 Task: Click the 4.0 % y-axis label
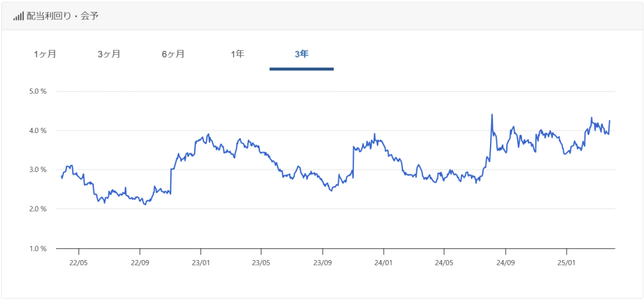click(38, 131)
